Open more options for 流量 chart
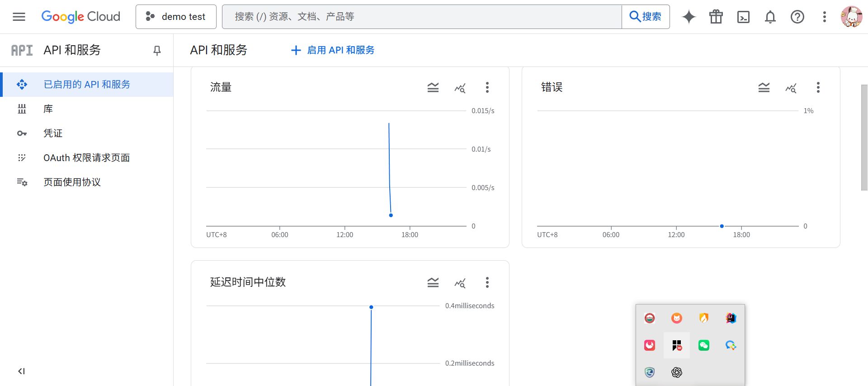 (487, 87)
